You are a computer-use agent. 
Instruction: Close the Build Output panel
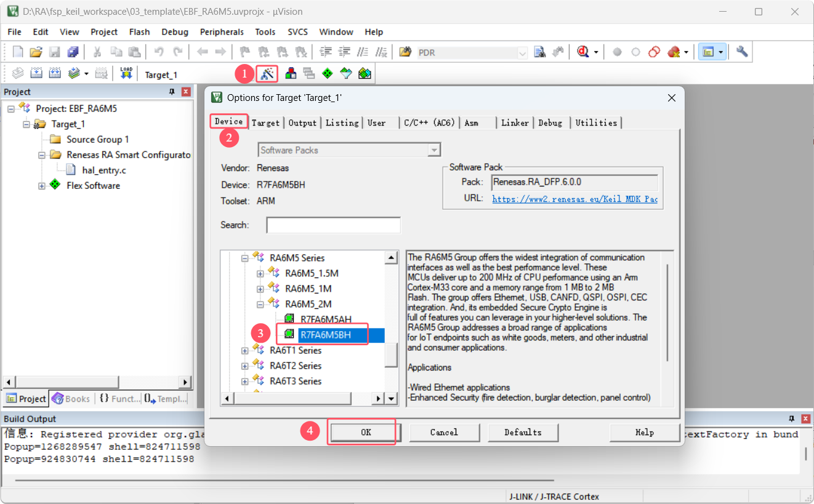[805, 419]
